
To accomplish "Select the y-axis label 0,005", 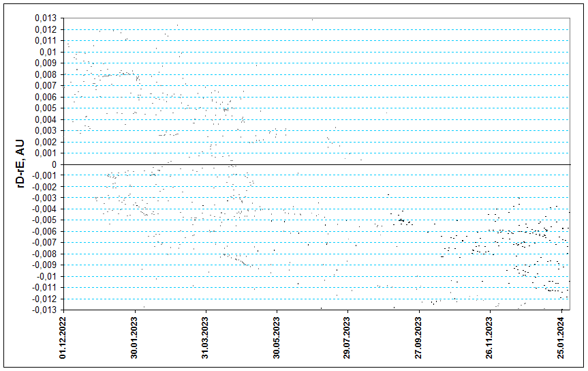I will pos(46,108).
